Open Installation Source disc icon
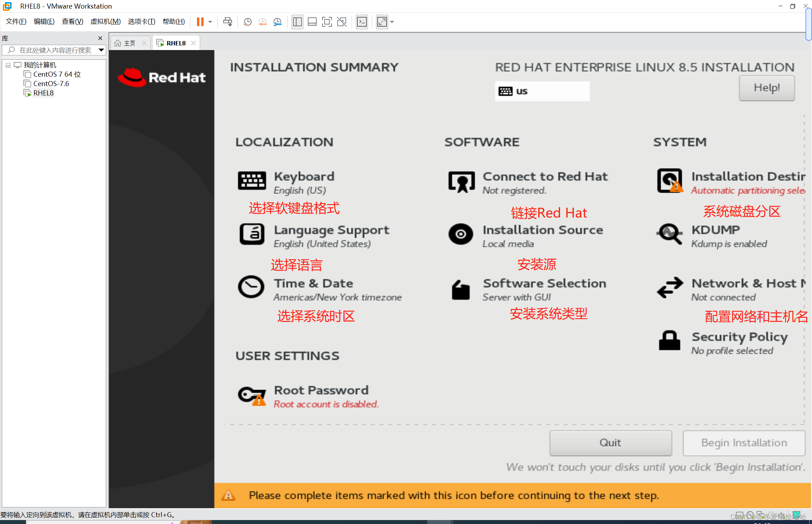This screenshot has width=812, height=524. click(x=461, y=234)
